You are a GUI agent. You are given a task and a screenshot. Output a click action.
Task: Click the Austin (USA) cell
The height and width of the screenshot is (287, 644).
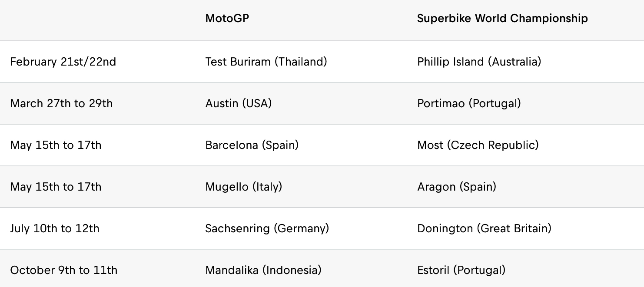point(238,103)
